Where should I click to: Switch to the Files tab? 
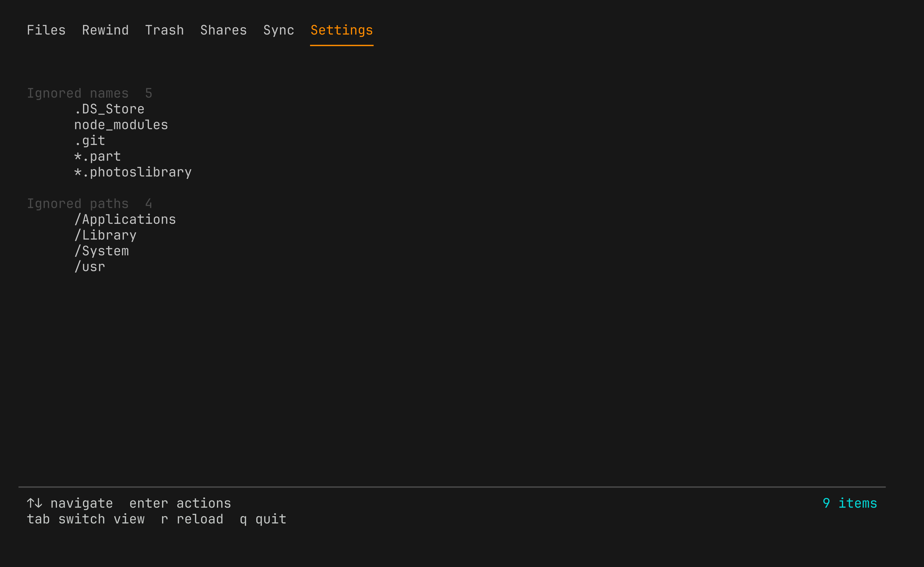tap(46, 30)
